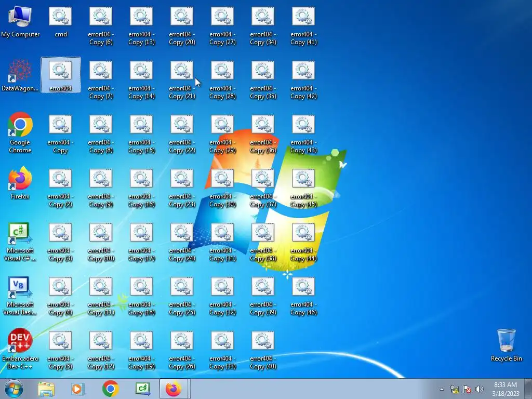Select the Microsoft Visual Basic shortcut
This screenshot has height=399, width=532.
[x=20, y=296]
